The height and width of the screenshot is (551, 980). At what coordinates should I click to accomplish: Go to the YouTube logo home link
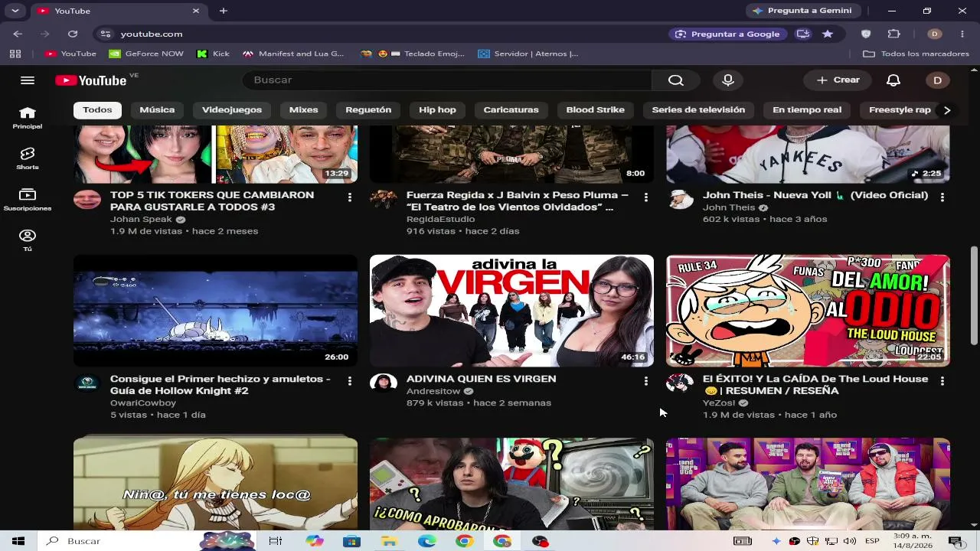91,80
